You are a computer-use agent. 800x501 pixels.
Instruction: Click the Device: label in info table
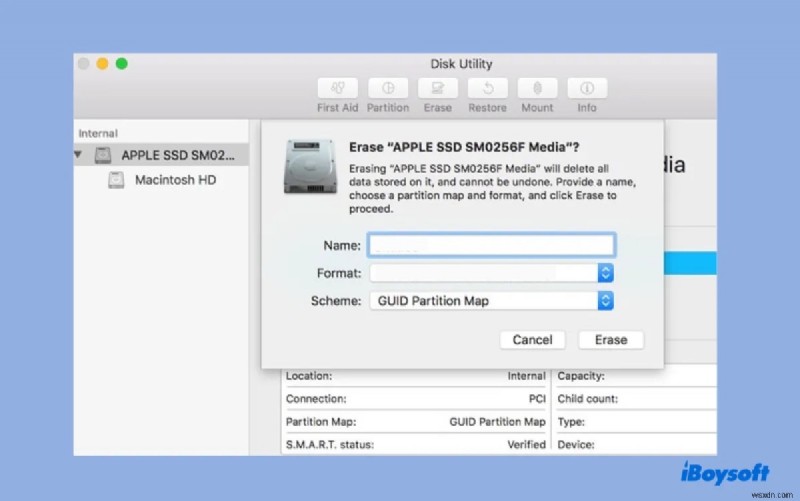(x=576, y=445)
